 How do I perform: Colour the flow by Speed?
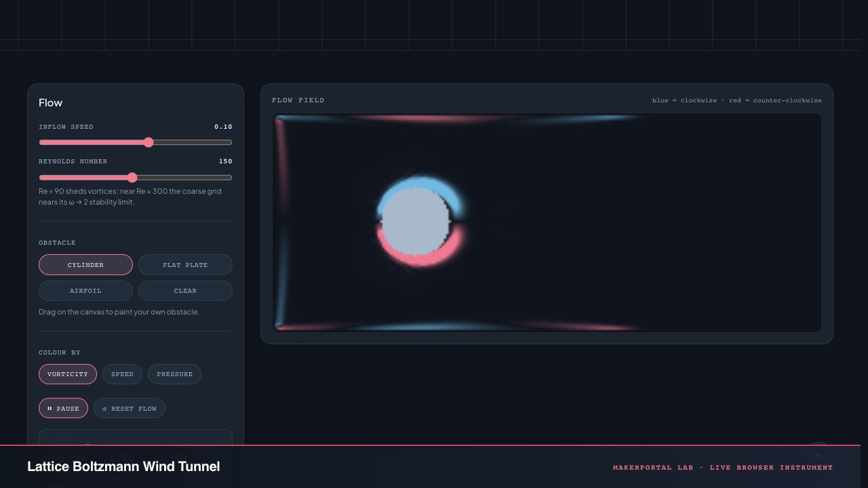(122, 374)
